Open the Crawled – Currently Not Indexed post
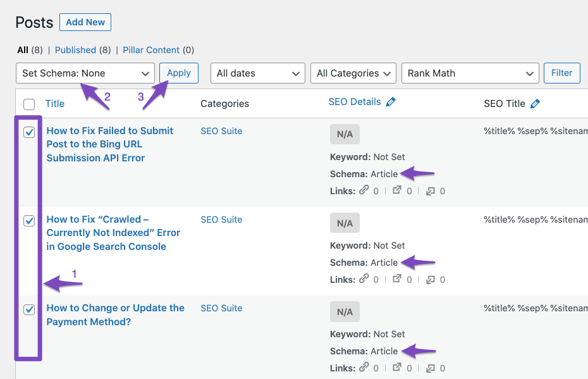The image size is (588, 379). 113,233
